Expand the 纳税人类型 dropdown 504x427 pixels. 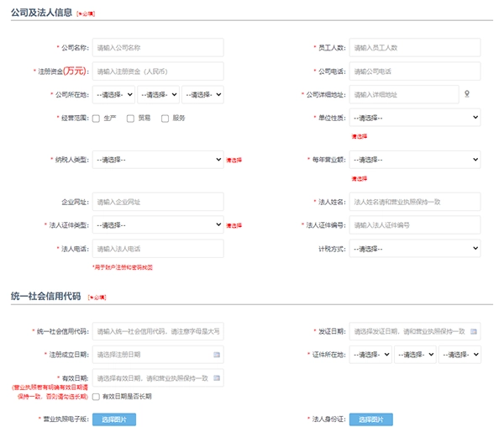[158, 160]
